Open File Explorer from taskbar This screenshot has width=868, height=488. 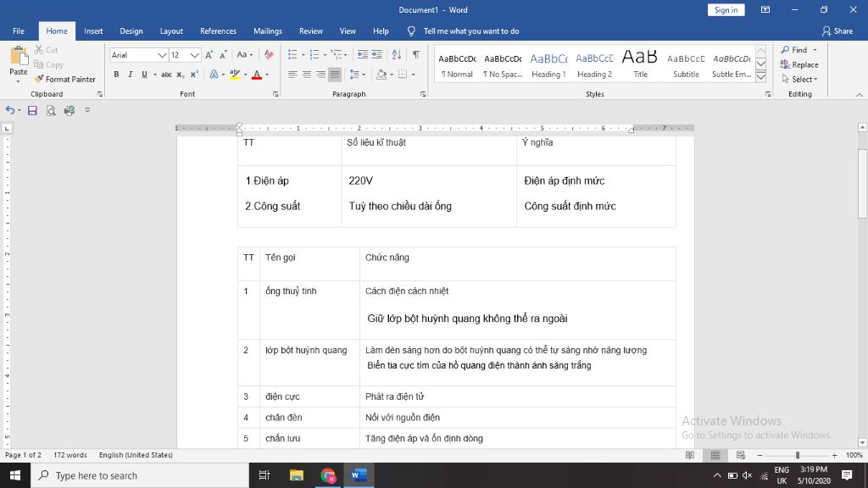coord(297,475)
